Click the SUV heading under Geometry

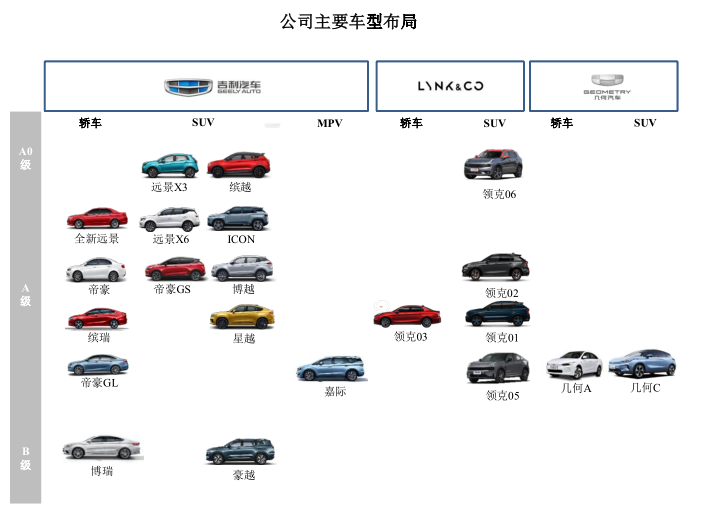[x=645, y=123]
